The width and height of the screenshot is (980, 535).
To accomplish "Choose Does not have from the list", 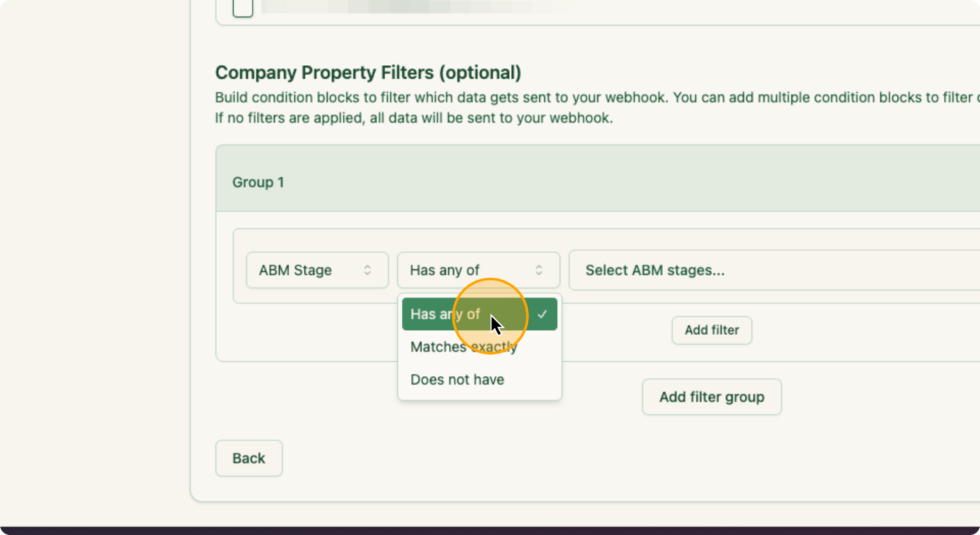I will point(457,379).
